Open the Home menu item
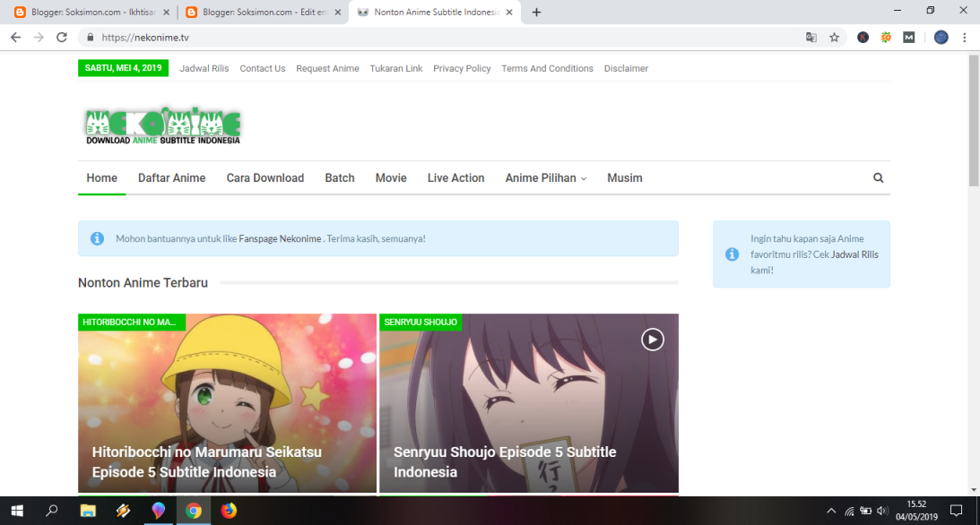The image size is (980, 525). 102,178
